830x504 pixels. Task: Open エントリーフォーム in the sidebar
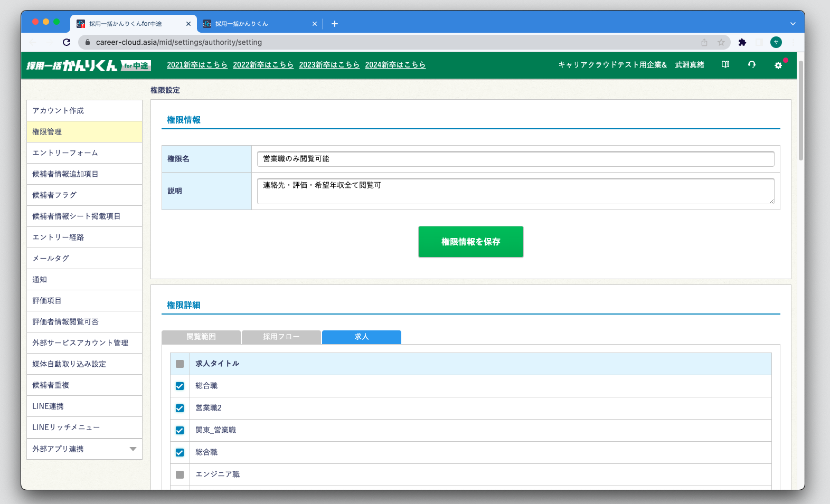(84, 153)
